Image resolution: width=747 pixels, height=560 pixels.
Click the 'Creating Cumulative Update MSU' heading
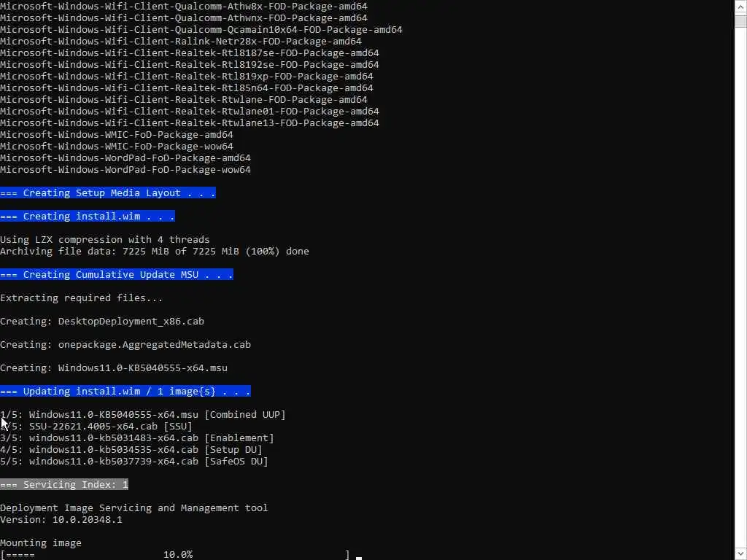[x=117, y=275]
